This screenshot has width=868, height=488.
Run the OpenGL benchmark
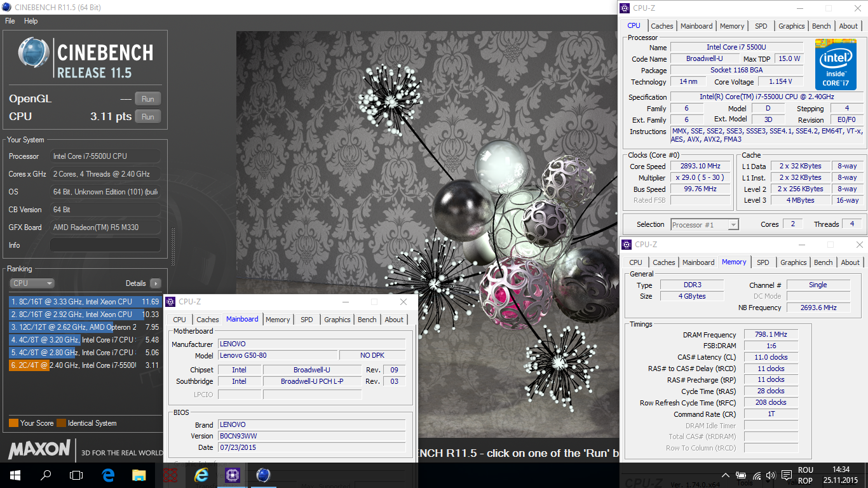(x=147, y=98)
